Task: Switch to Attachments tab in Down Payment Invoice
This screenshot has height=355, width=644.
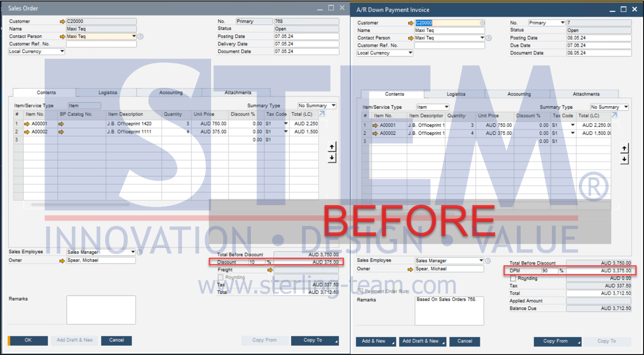Action: (586, 94)
